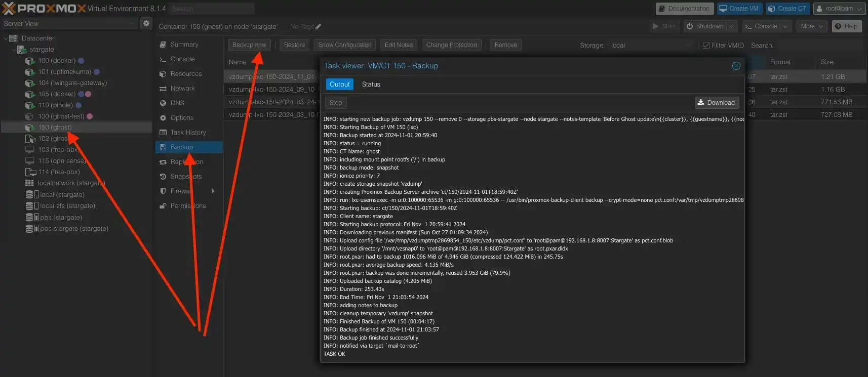Click the backup Search field
This screenshot has height=377, width=868.
819,46
